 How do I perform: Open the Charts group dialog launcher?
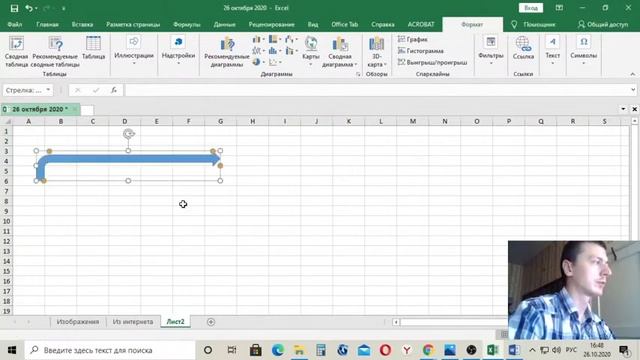tap(358, 74)
